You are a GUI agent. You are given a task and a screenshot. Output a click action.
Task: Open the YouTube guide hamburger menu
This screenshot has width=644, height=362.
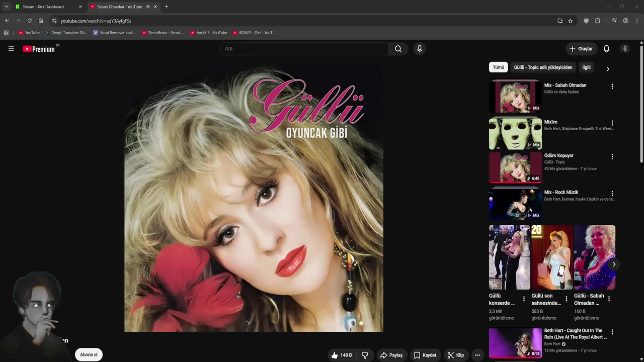click(11, 49)
